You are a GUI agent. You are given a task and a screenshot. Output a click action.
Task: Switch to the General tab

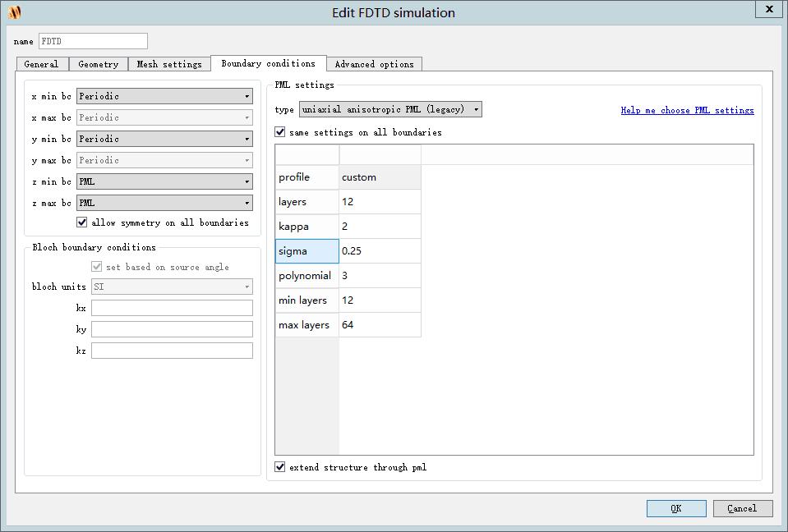(42, 63)
